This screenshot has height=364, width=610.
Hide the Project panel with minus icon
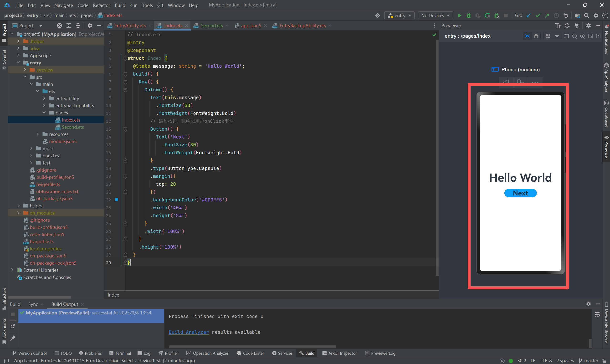99,26
